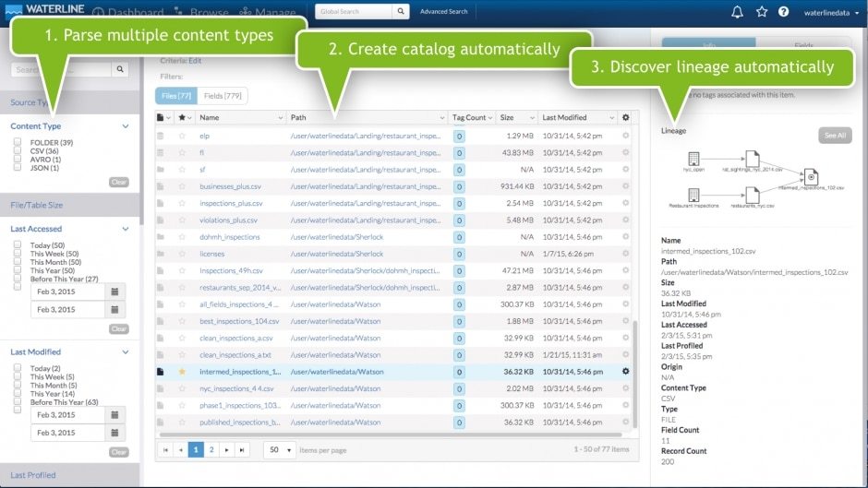Click the nyc_open source node in lineage
868x488 pixels.
point(693,161)
